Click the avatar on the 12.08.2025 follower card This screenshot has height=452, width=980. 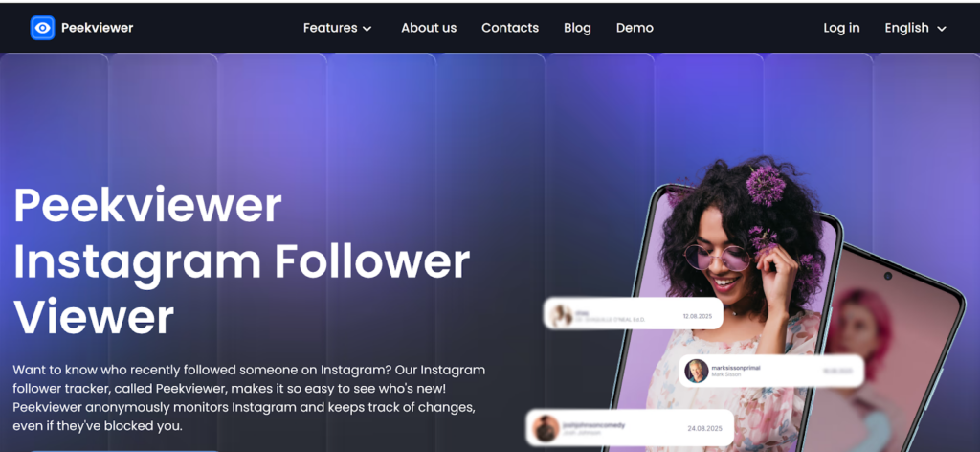click(561, 314)
